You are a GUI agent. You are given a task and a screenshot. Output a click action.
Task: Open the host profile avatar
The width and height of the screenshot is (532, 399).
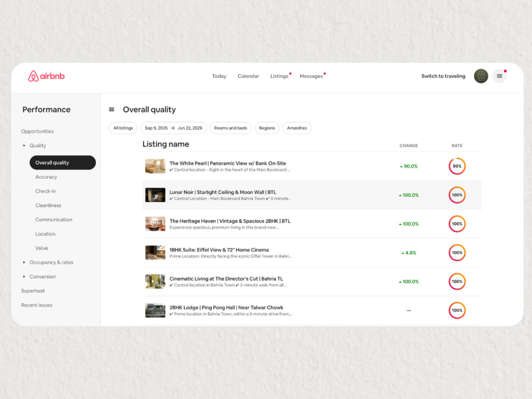481,76
